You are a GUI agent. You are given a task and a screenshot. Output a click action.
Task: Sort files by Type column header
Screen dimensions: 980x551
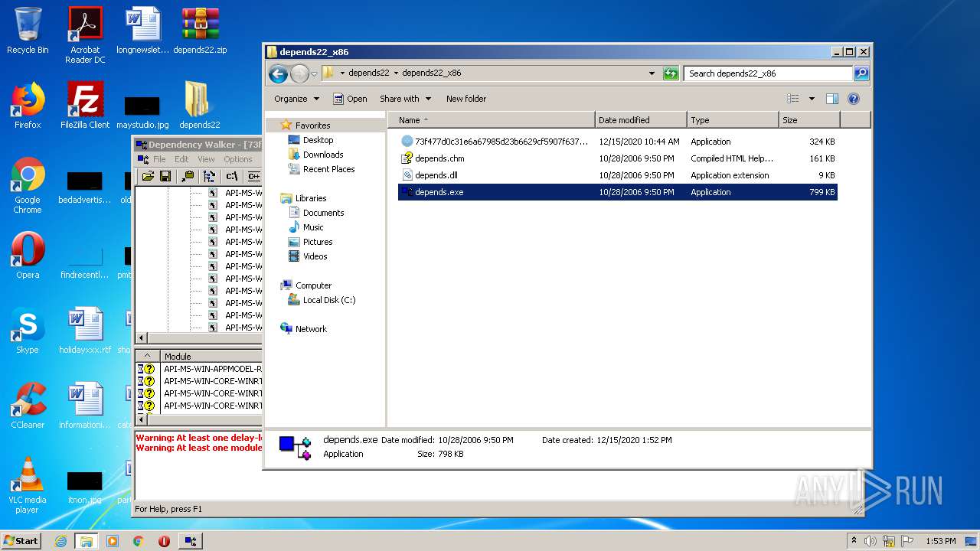tap(733, 120)
